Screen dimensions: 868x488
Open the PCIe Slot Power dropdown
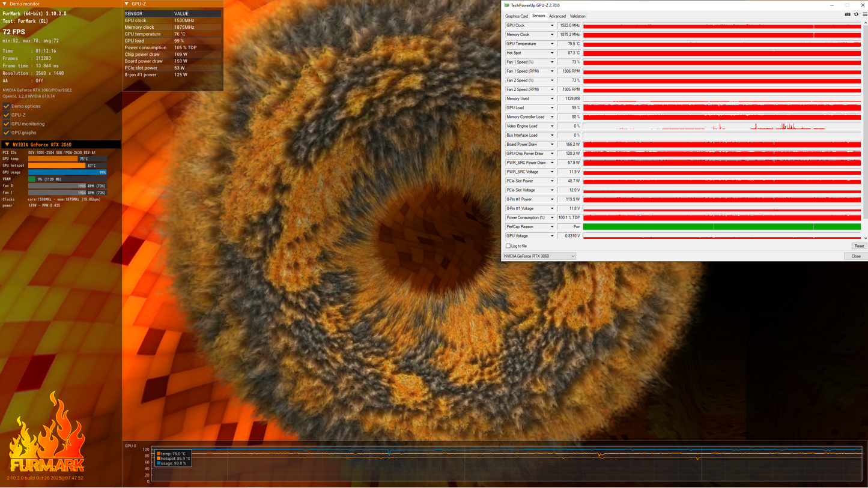tap(552, 181)
